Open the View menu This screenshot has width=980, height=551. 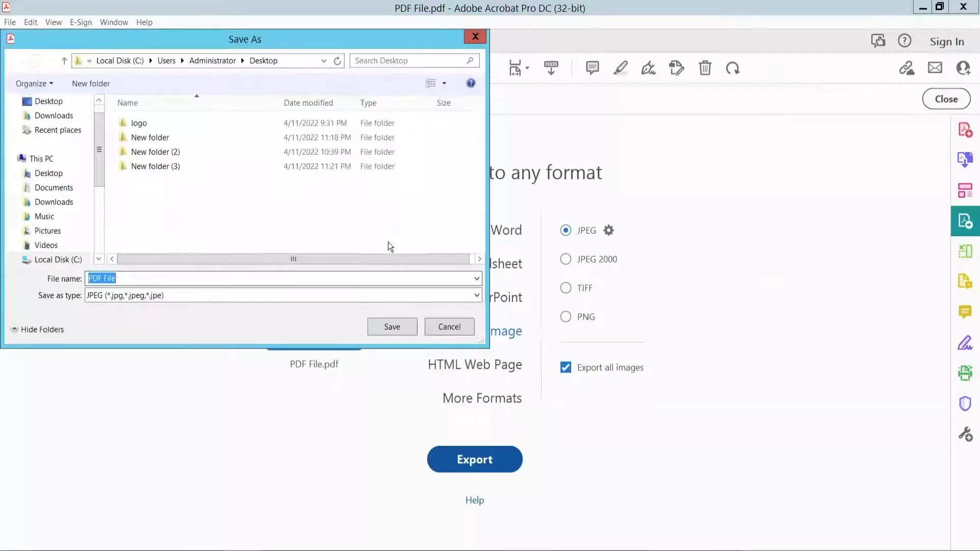(x=53, y=22)
